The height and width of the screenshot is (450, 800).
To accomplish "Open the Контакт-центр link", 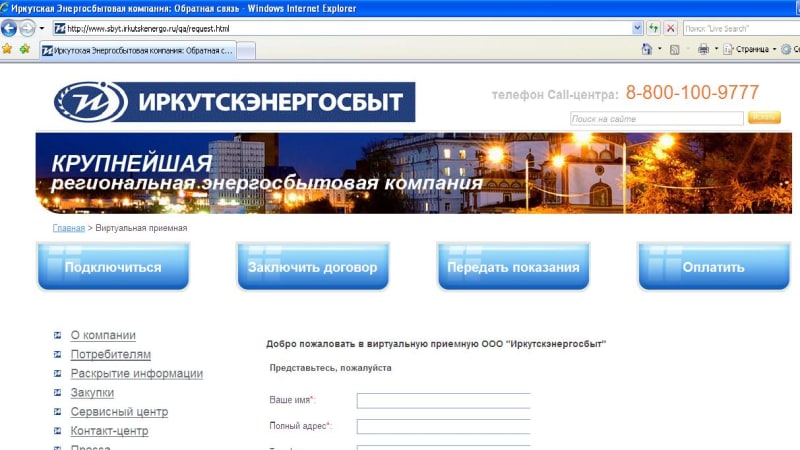I will coord(109,431).
